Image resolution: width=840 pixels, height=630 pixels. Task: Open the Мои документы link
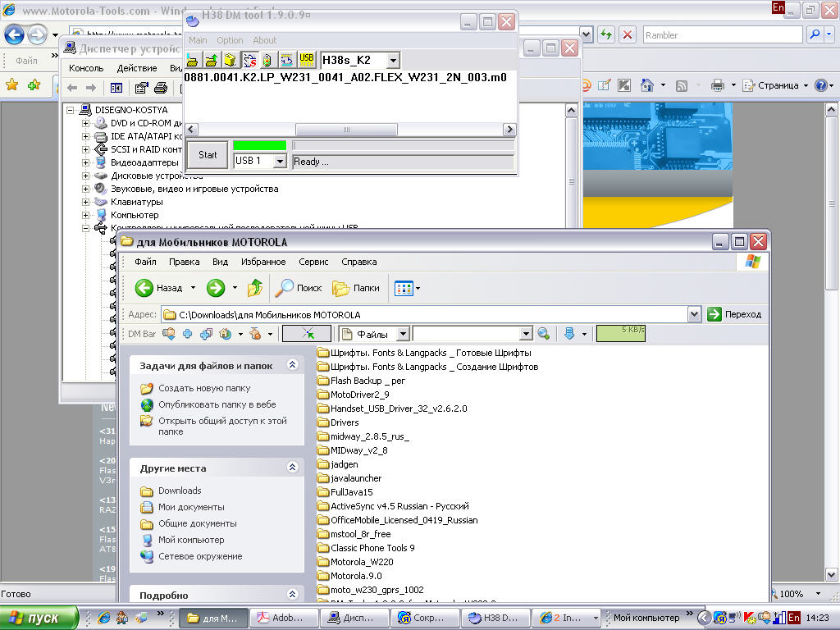click(x=191, y=507)
